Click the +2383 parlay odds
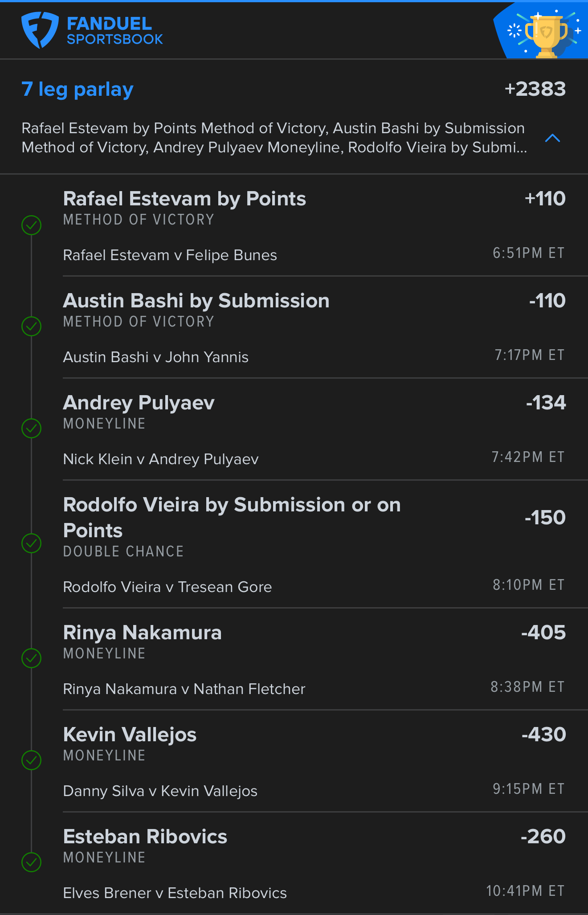 coord(535,89)
